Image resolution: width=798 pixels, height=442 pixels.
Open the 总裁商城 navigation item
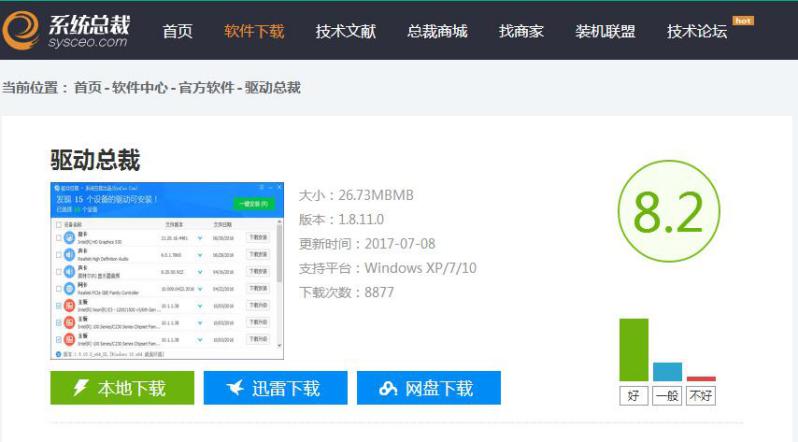click(x=437, y=32)
